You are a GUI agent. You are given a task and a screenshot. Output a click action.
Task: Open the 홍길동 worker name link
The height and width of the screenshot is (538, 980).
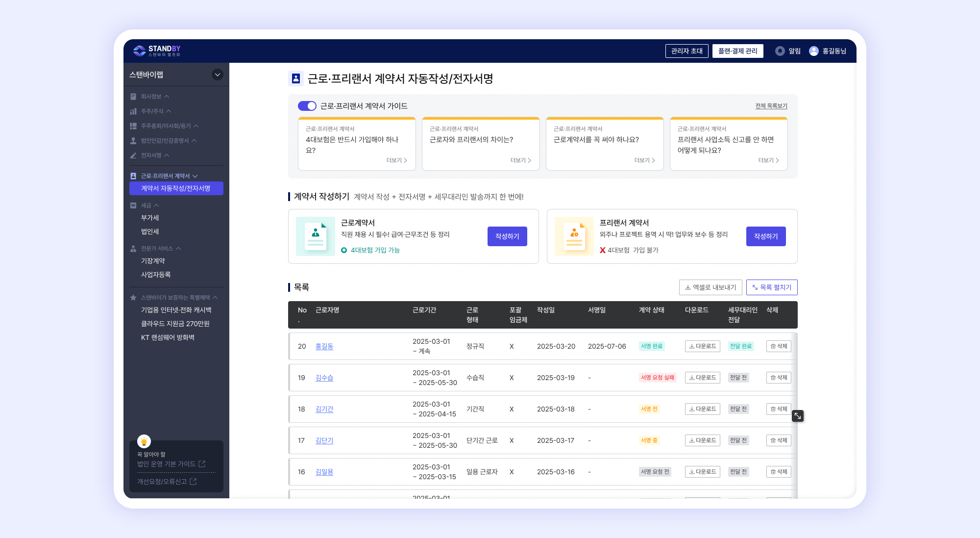[324, 346]
